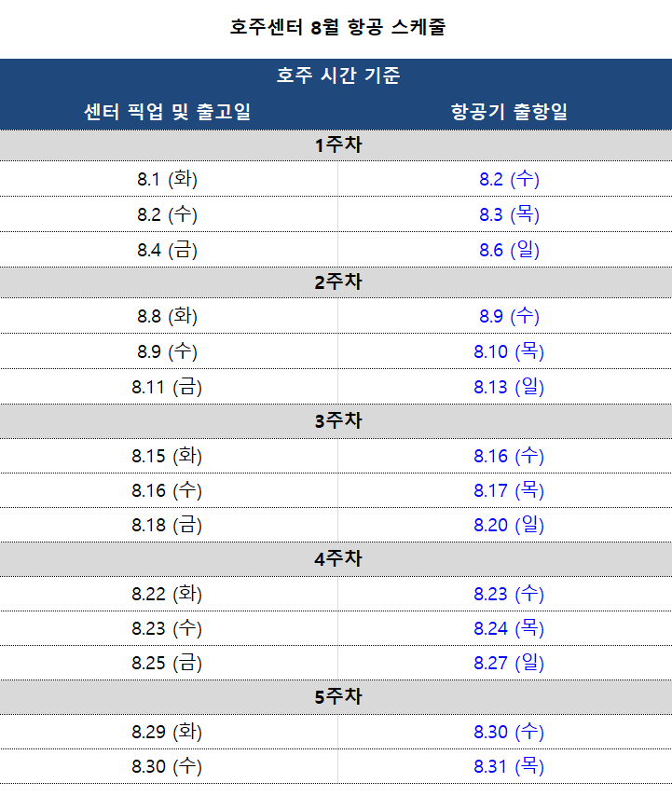This screenshot has height=810, width=672.
Task: Click the 호주센터 8월 항공 스케줄 title
Action: [x=337, y=27]
